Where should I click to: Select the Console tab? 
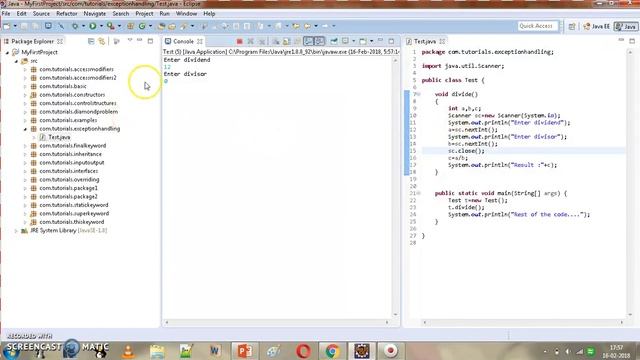[183, 41]
